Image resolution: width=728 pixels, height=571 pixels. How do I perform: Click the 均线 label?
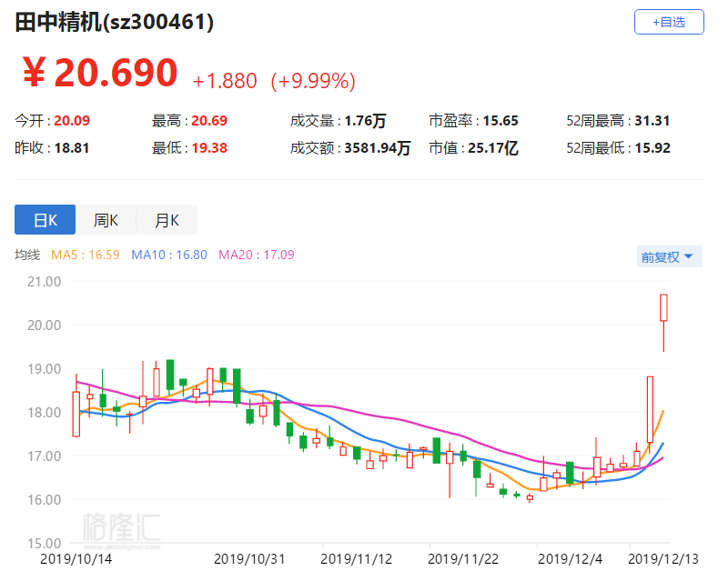pyautogui.click(x=27, y=255)
